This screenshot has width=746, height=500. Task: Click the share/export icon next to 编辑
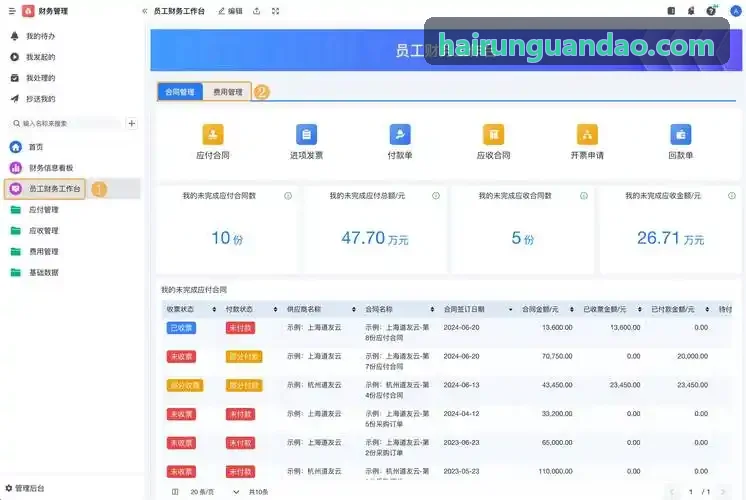pos(256,11)
